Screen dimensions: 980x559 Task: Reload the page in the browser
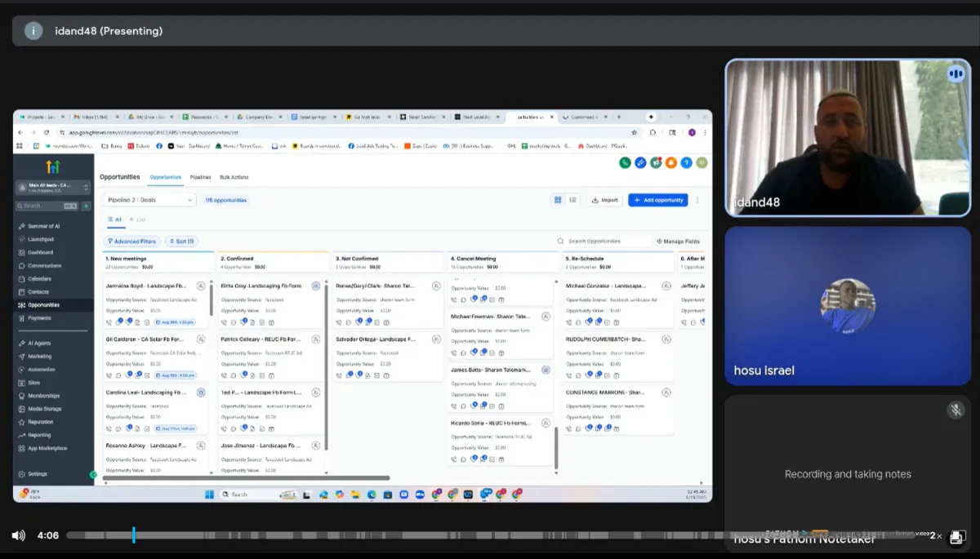coord(47,132)
